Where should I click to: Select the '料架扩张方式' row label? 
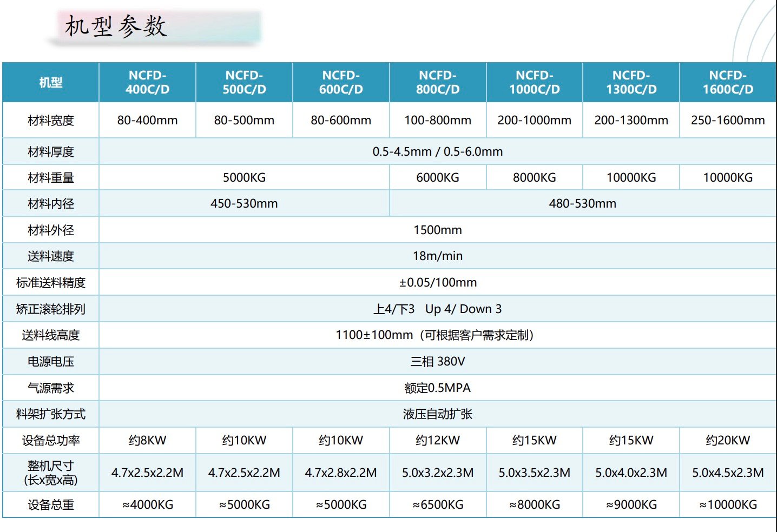tap(51, 414)
